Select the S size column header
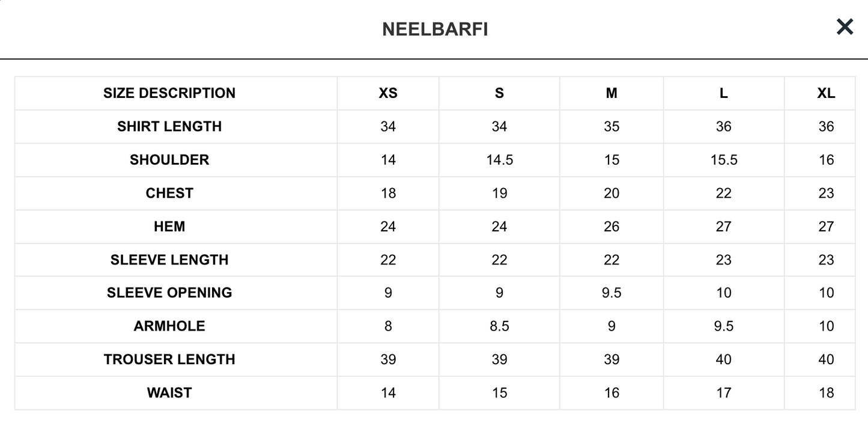Image resolution: width=868 pixels, height=443 pixels. point(499,93)
